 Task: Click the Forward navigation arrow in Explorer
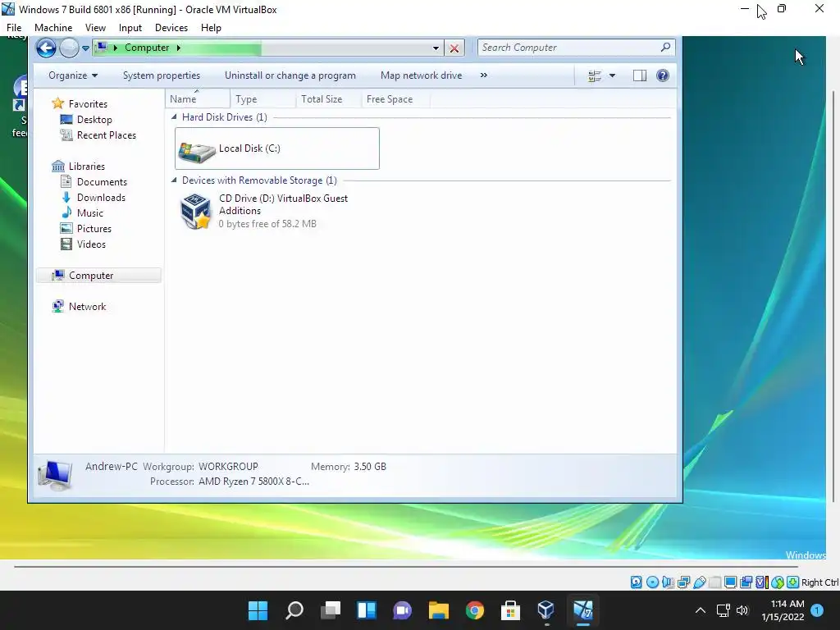(69, 48)
